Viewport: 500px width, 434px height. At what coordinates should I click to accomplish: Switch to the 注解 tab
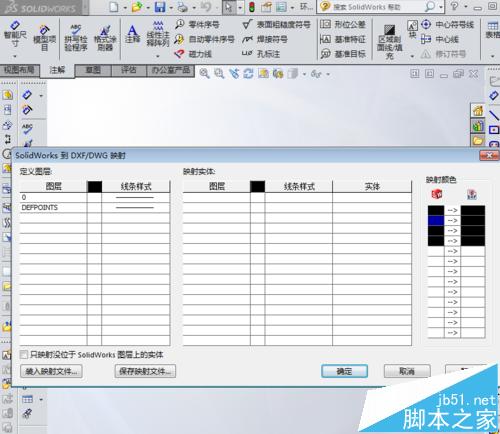57,70
